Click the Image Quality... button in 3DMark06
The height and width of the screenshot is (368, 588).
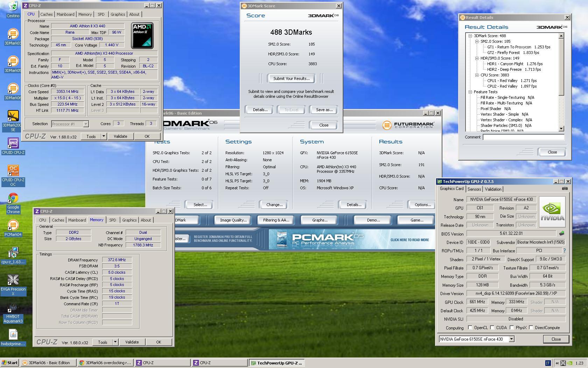233,220
